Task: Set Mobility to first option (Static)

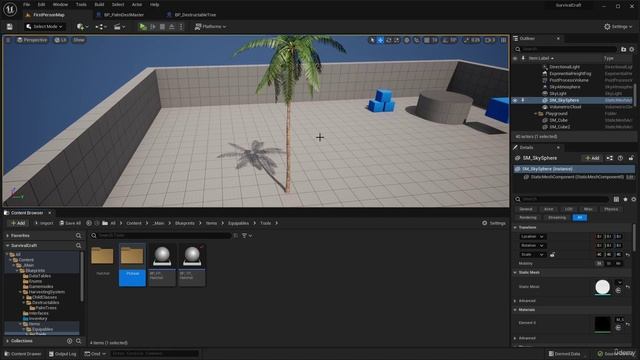Action: 599,264
